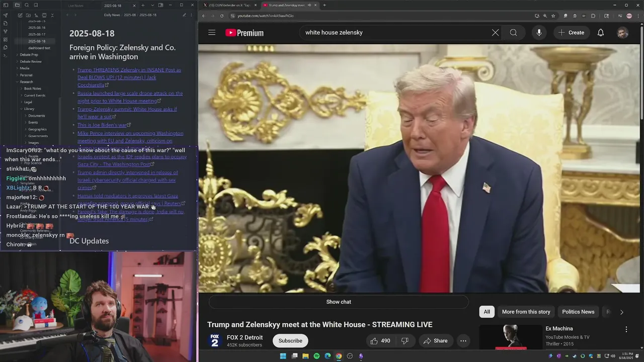
Task: Click the Chrome address bar URL
Action: pyautogui.click(x=266, y=16)
